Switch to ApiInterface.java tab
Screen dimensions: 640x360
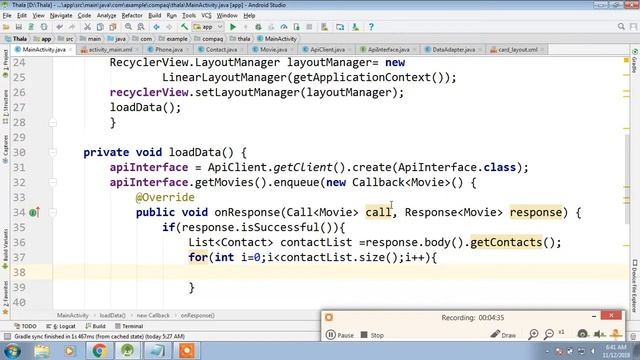tap(388, 50)
